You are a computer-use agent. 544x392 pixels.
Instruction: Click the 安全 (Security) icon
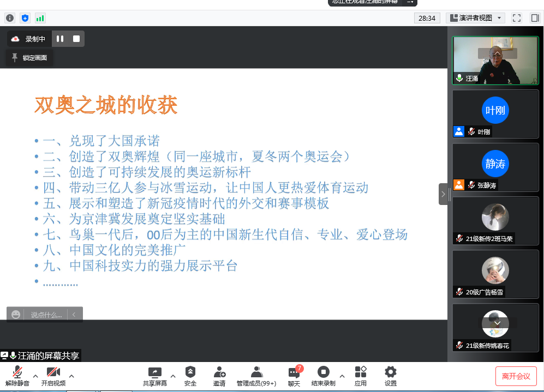(x=190, y=376)
